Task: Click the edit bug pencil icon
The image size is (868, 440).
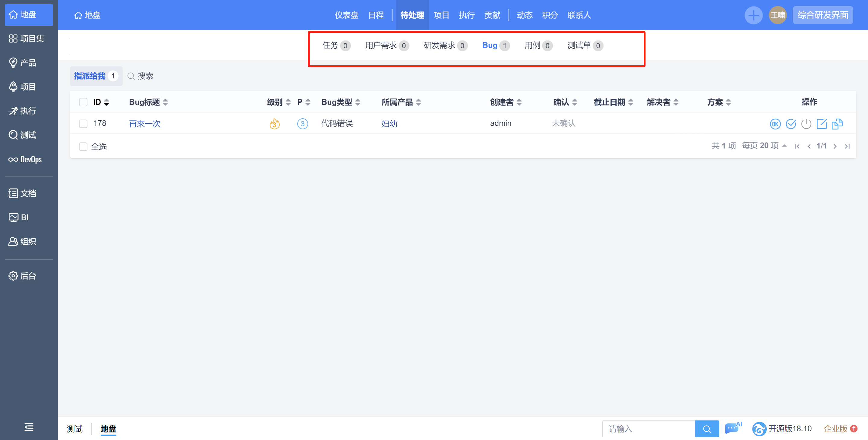Action: click(x=822, y=124)
